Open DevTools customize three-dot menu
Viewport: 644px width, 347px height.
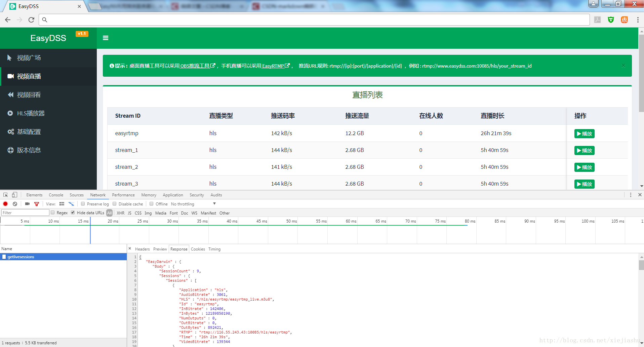(x=631, y=195)
